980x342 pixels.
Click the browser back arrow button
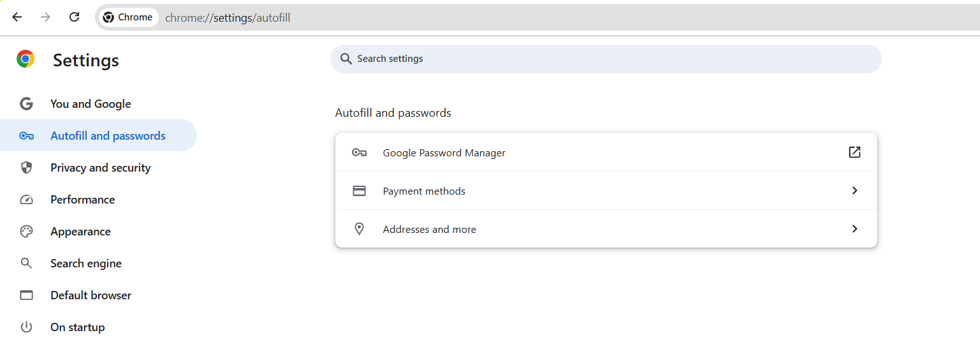[17, 17]
